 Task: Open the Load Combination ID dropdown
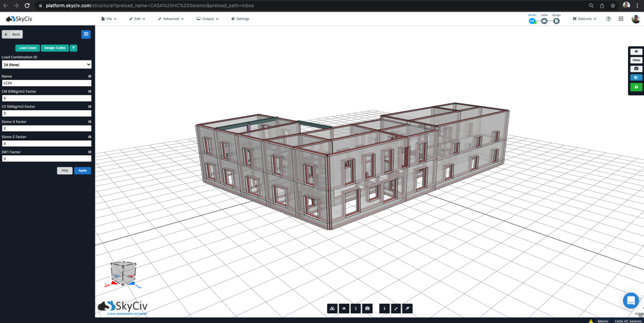point(46,64)
